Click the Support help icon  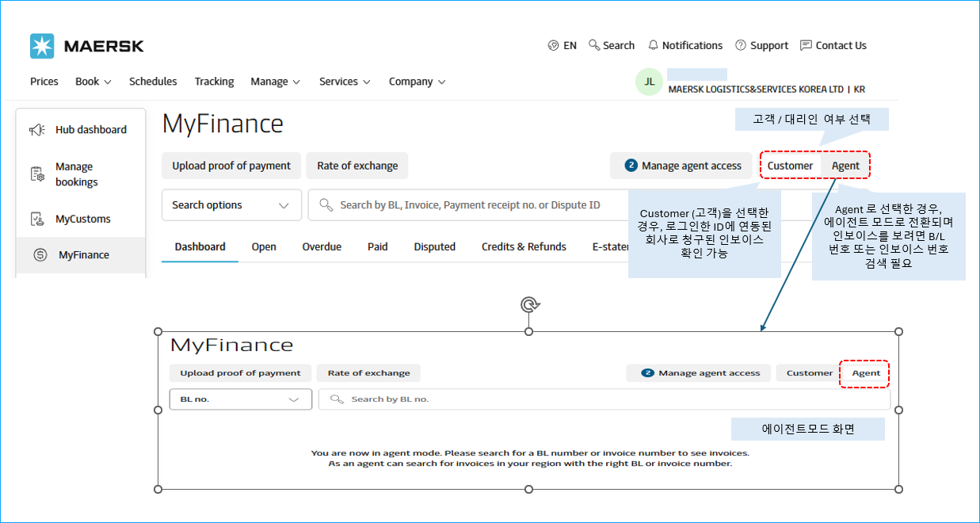point(741,45)
